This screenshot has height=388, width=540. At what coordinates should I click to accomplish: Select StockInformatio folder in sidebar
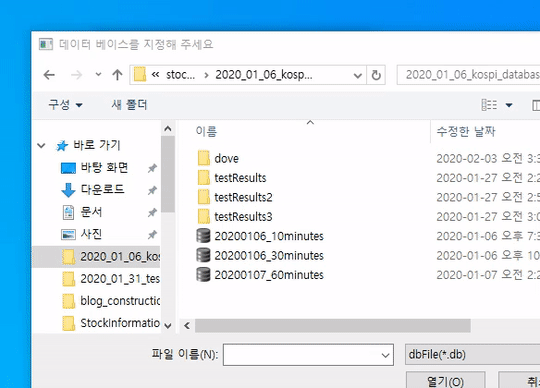pyautogui.click(x=111, y=323)
